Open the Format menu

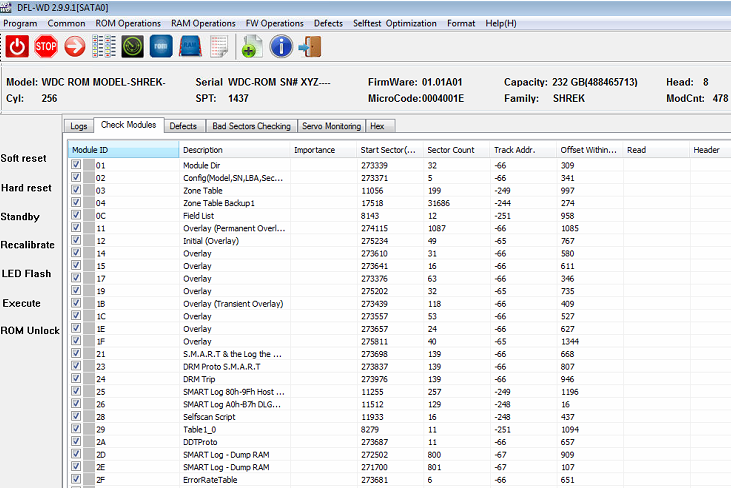[461, 23]
